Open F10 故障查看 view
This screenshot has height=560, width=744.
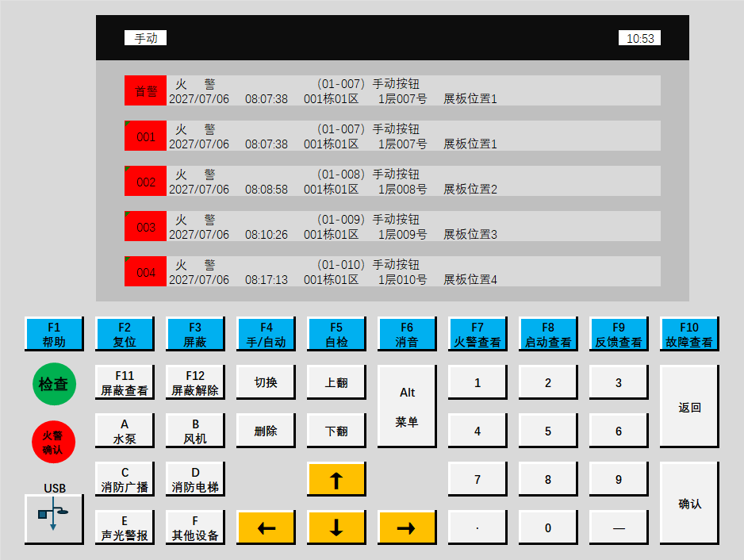pos(689,335)
